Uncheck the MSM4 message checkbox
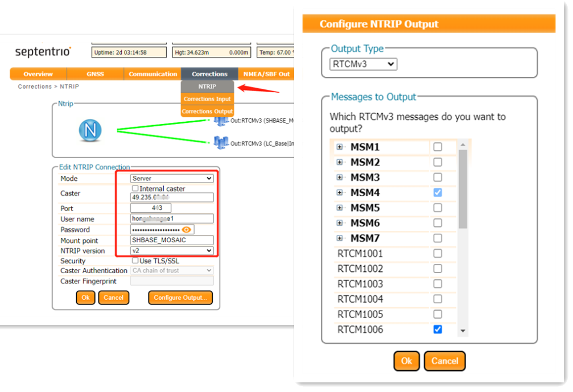 [438, 192]
